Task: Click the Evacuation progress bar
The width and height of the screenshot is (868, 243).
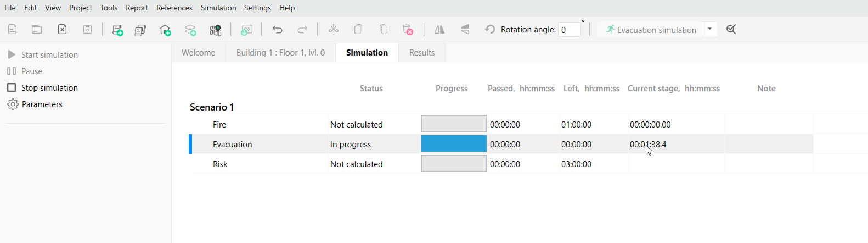Action: [x=454, y=143]
